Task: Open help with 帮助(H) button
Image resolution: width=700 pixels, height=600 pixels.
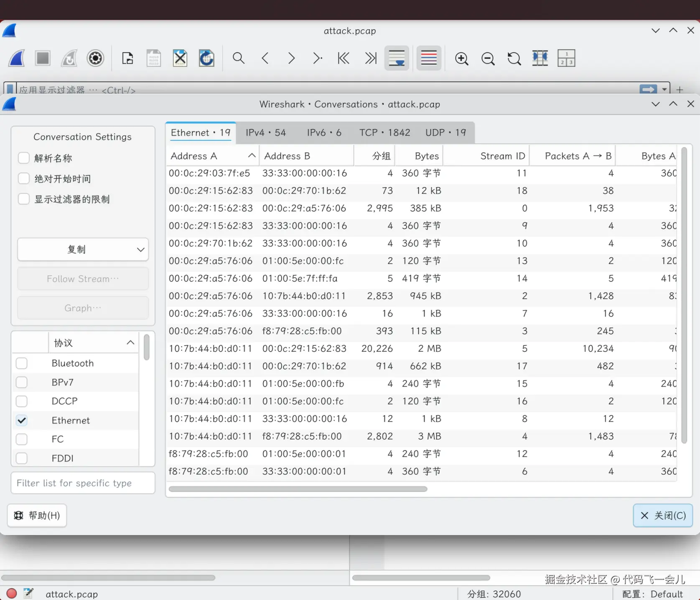Action: tap(37, 515)
